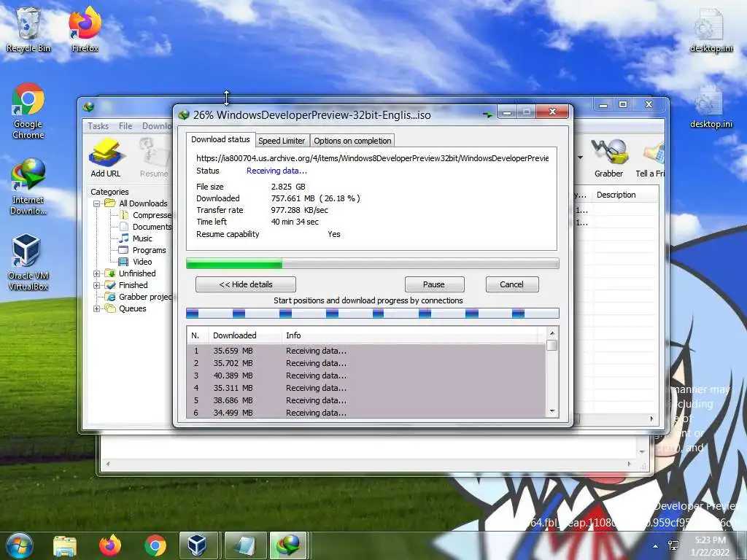Expand the Queues category
The image size is (747, 560).
point(97,308)
